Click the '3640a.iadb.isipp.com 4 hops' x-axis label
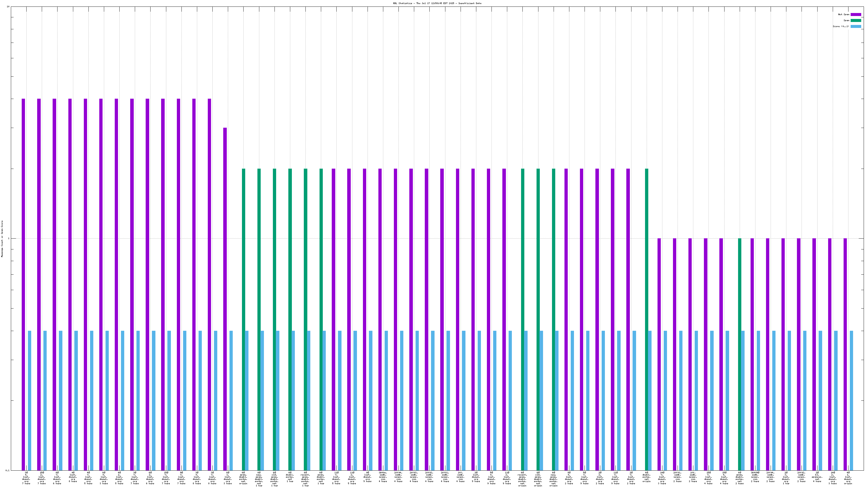Screen dimensions: 868x488 [383, 477]
